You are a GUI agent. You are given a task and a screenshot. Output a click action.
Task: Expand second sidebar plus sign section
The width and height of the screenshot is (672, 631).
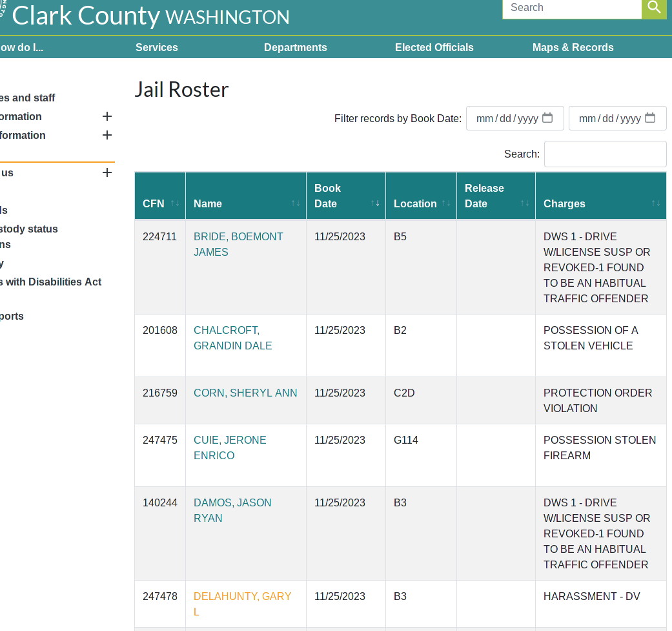[x=107, y=135]
